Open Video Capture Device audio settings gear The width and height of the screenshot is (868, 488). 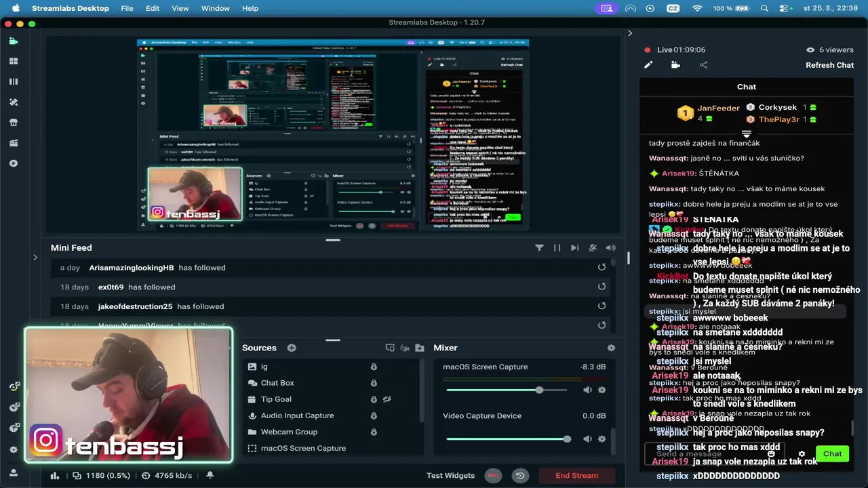pos(601,439)
